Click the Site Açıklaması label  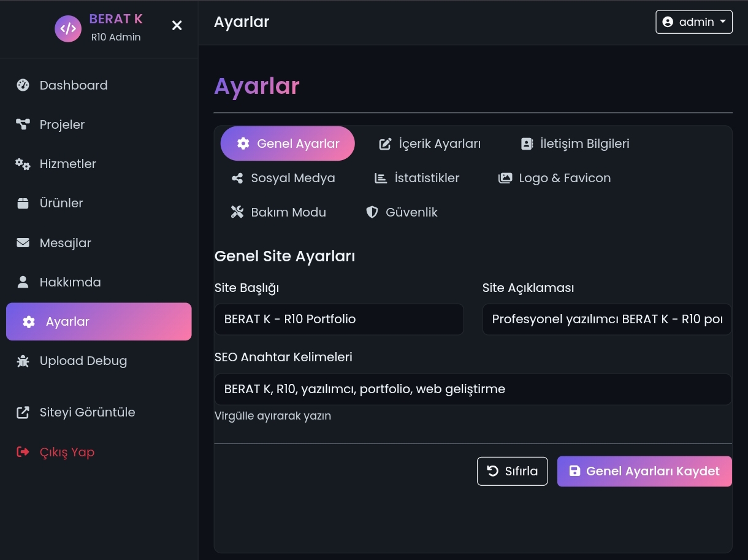(x=529, y=288)
